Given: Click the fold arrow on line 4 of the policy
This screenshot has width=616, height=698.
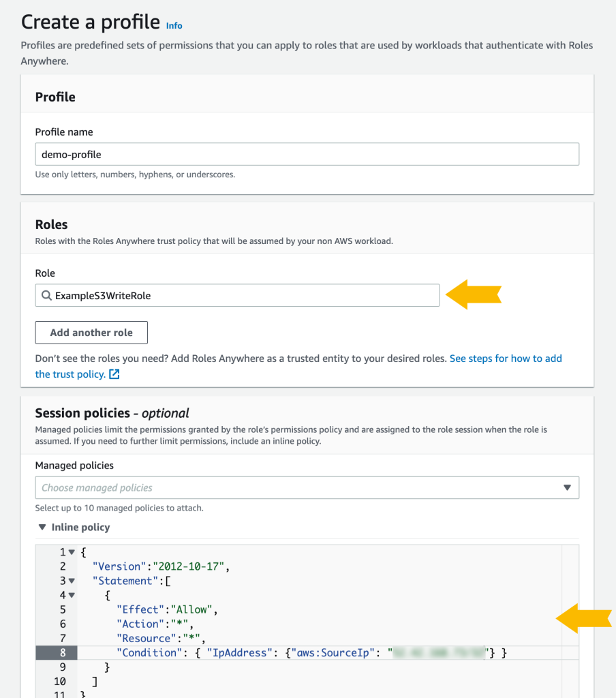Looking at the screenshot, I should pos(70,594).
